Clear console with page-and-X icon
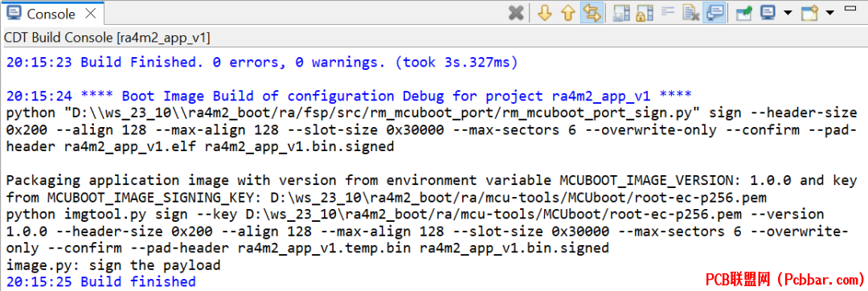The height and width of the screenshot is (291, 868). pyautogui.click(x=691, y=13)
